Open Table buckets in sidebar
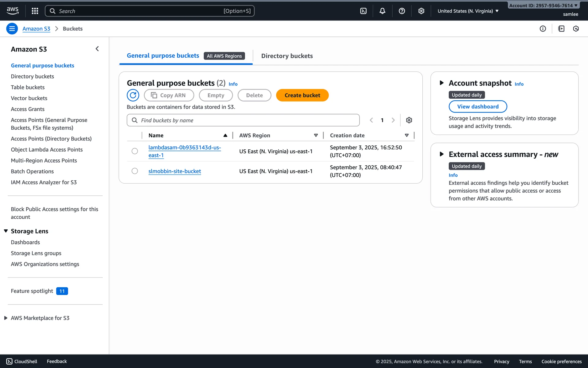The image size is (588, 368). (x=28, y=87)
